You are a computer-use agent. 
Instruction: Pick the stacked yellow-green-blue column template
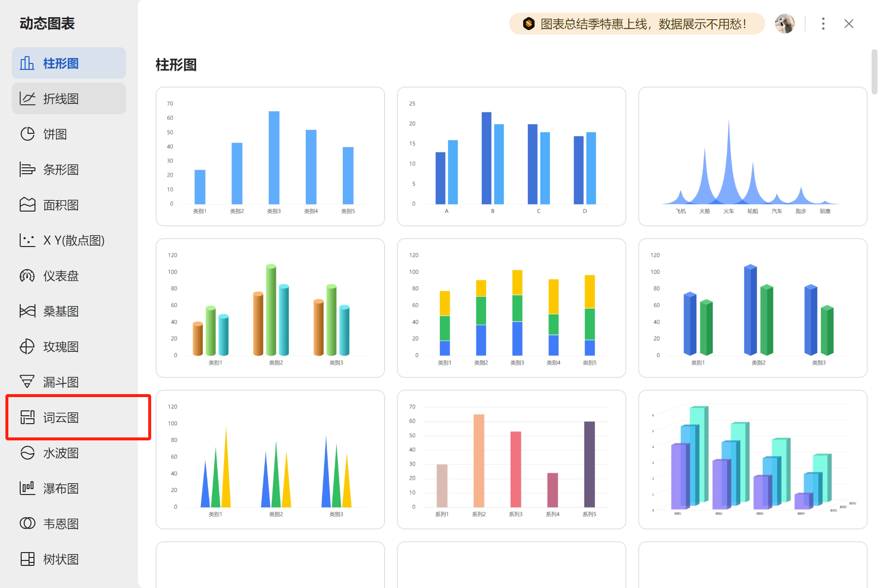click(x=512, y=308)
